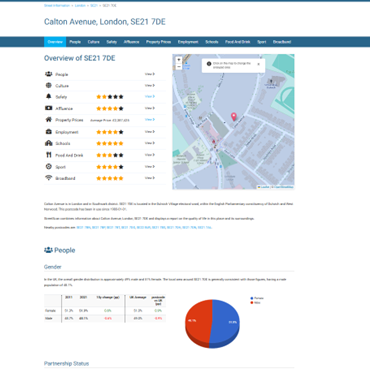
Task: Click the red location pin on map
Action: point(234,116)
